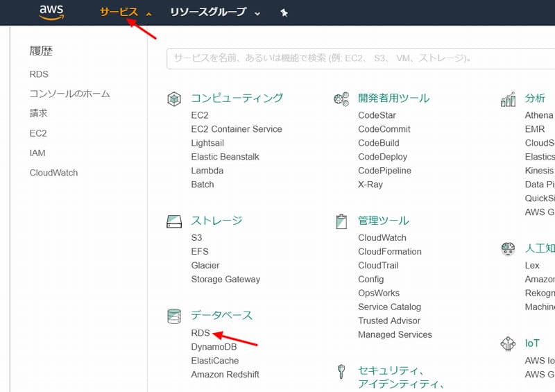
Task: Click the 管理ツール clipboard icon
Action: coord(341,221)
